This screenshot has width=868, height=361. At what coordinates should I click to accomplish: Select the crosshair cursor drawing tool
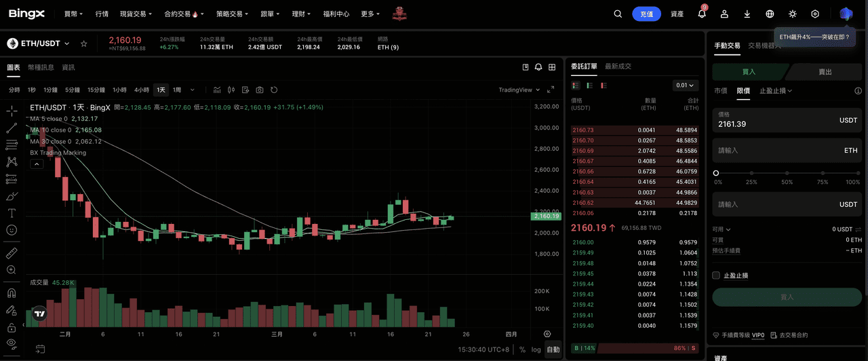(12, 111)
